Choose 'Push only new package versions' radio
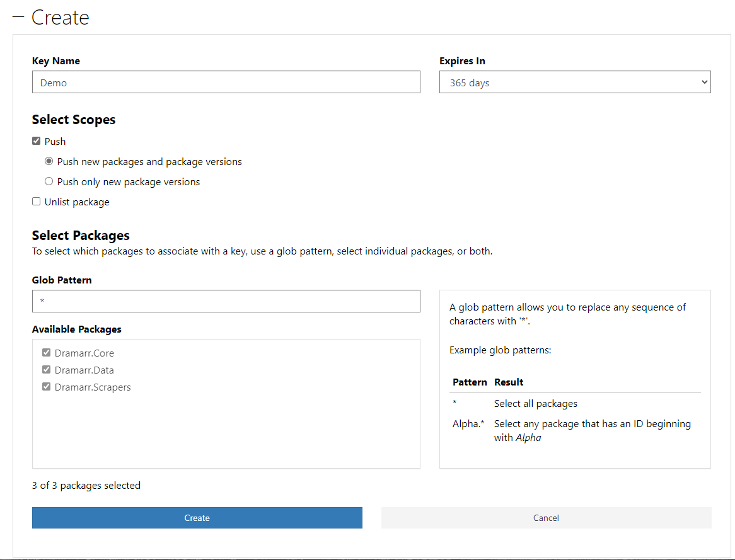 pos(49,181)
